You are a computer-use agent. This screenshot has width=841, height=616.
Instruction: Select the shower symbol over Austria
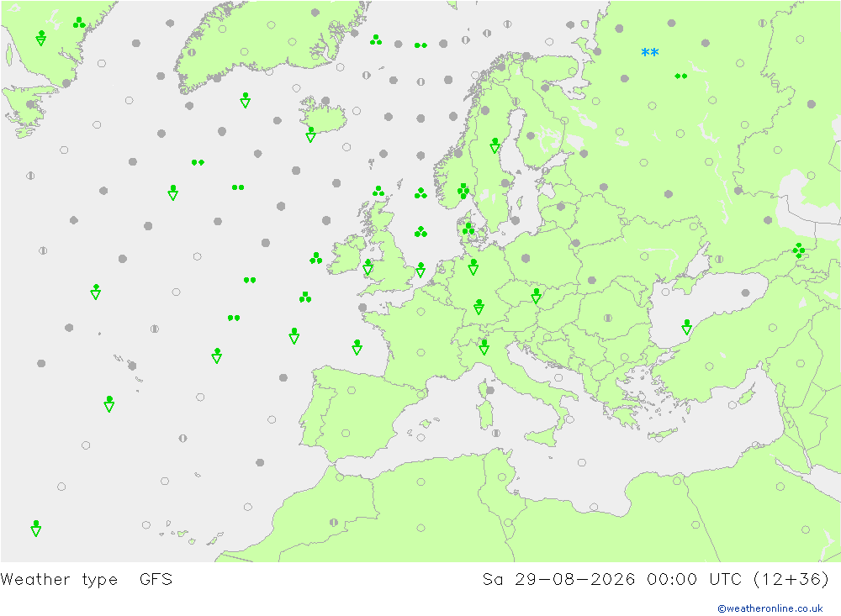536,296
